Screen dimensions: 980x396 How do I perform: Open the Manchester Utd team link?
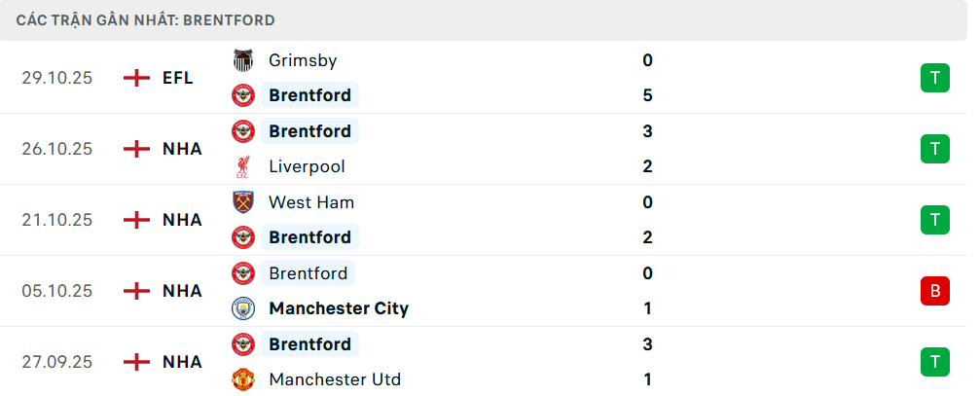tap(335, 379)
